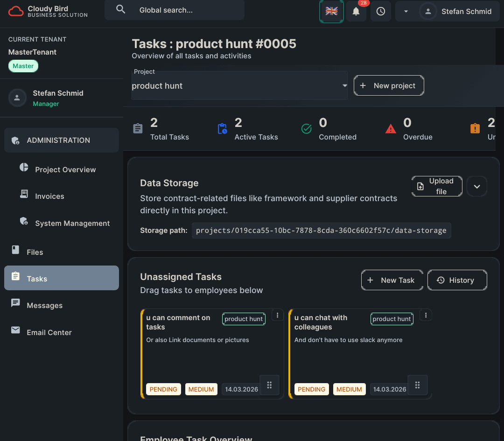Click the drag handle on the chat task card

point(418,385)
